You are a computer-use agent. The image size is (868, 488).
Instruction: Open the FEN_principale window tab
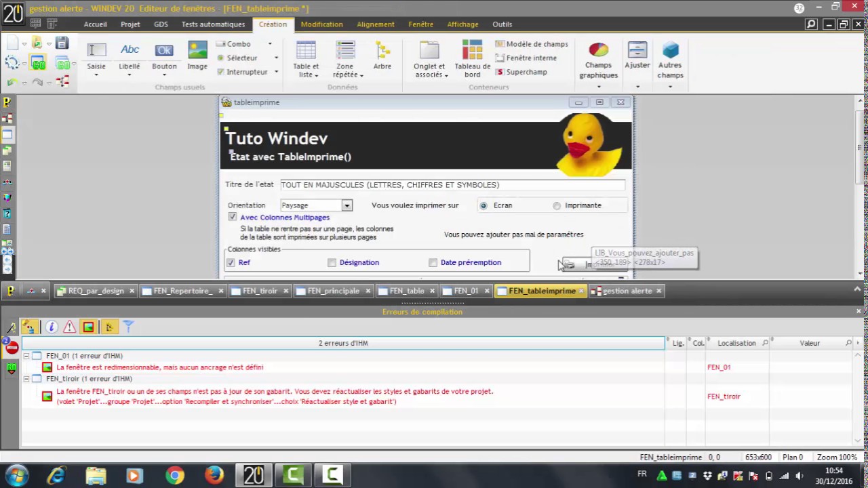[x=333, y=291]
